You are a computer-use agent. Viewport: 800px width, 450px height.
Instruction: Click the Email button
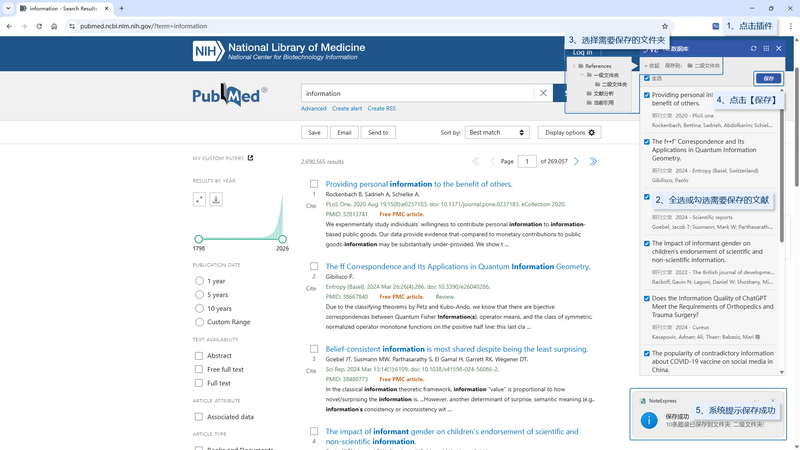[x=344, y=133]
